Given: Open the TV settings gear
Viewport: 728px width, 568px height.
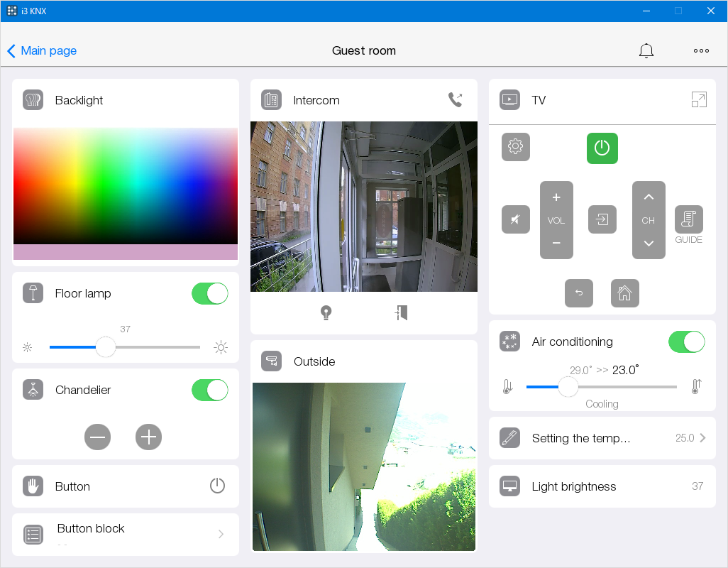Looking at the screenshot, I should (516, 147).
